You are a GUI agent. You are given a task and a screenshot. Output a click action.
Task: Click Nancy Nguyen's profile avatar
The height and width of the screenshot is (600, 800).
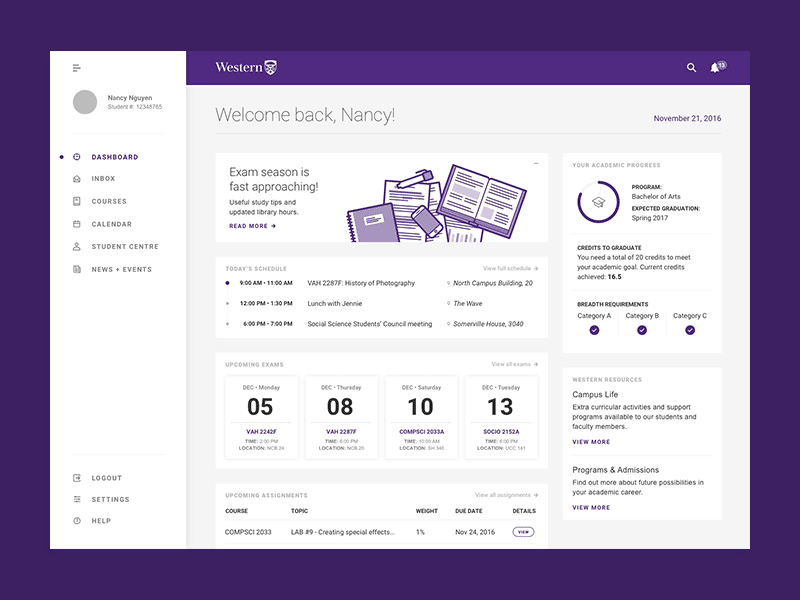click(85, 101)
